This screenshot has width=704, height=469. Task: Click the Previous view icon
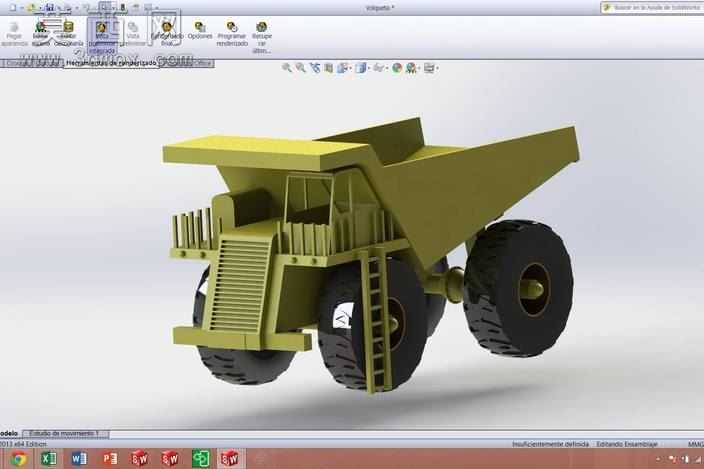pyautogui.click(x=315, y=68)
